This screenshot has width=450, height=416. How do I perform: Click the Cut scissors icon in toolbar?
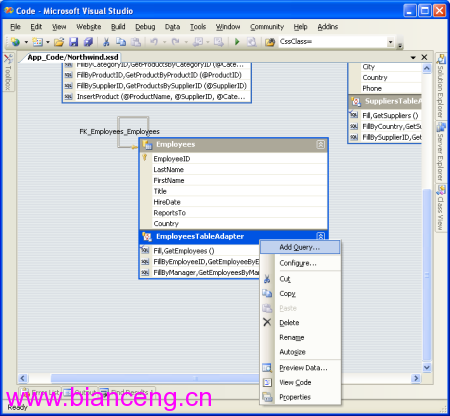click(x=106, y=42)
